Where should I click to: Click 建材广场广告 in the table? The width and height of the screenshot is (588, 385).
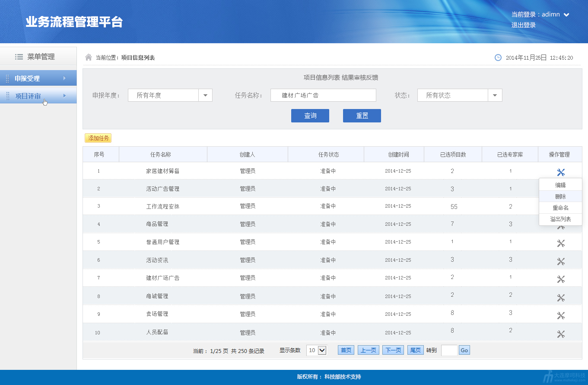(x=163, y=278)
